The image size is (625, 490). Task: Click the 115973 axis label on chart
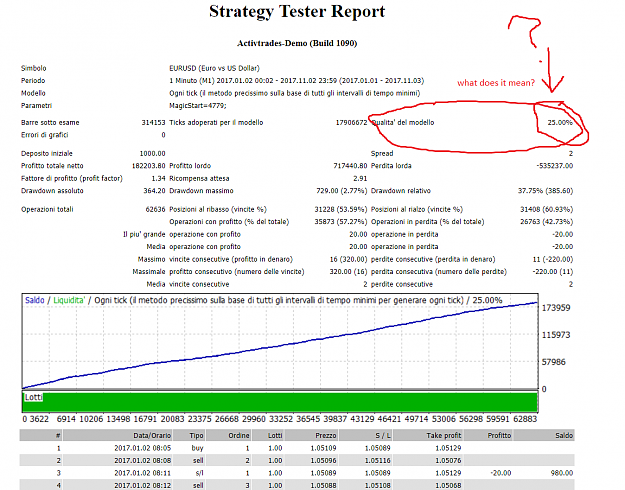point(556,335)
